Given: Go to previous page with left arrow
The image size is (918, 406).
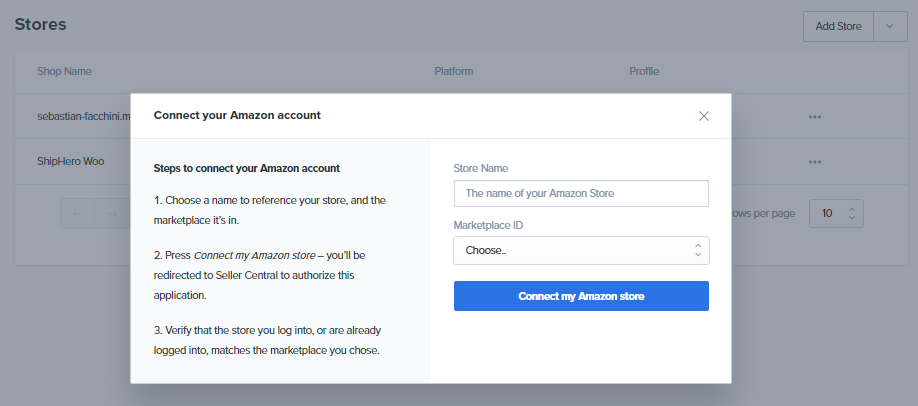Looking at the screenshot, I should (78, 213).
